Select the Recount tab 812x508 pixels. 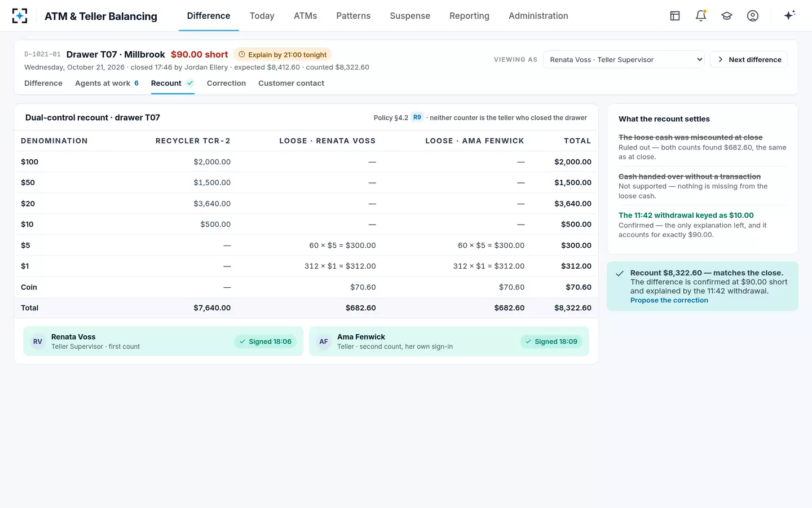click(173, 83)
